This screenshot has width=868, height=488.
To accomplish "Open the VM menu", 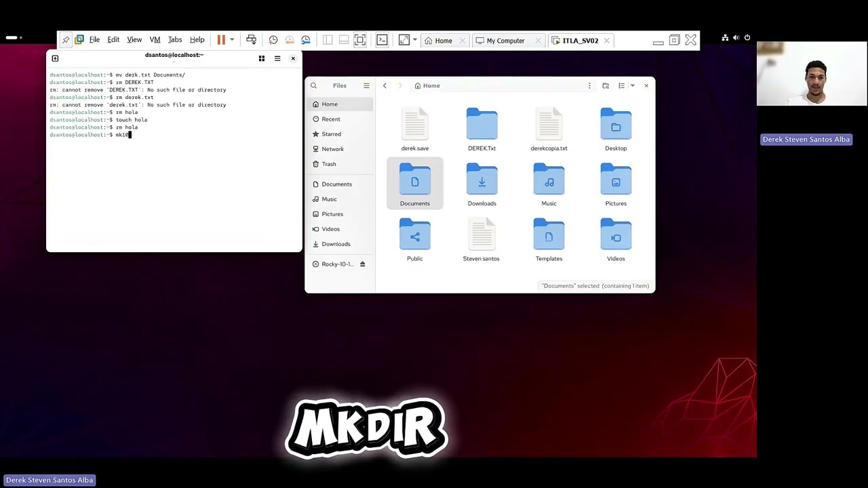I will pyautogui.click(x=155, y=41).
